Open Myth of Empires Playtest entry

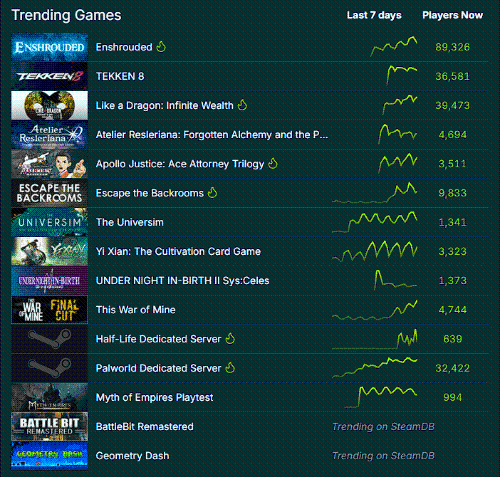click(154, 397)
